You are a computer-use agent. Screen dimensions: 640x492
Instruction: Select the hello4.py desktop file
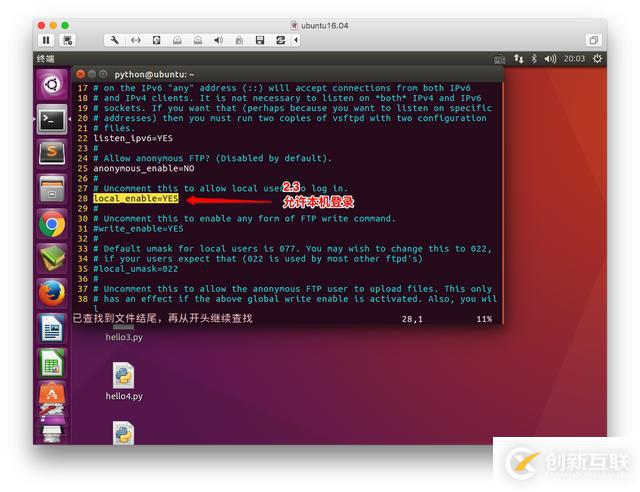124,381
